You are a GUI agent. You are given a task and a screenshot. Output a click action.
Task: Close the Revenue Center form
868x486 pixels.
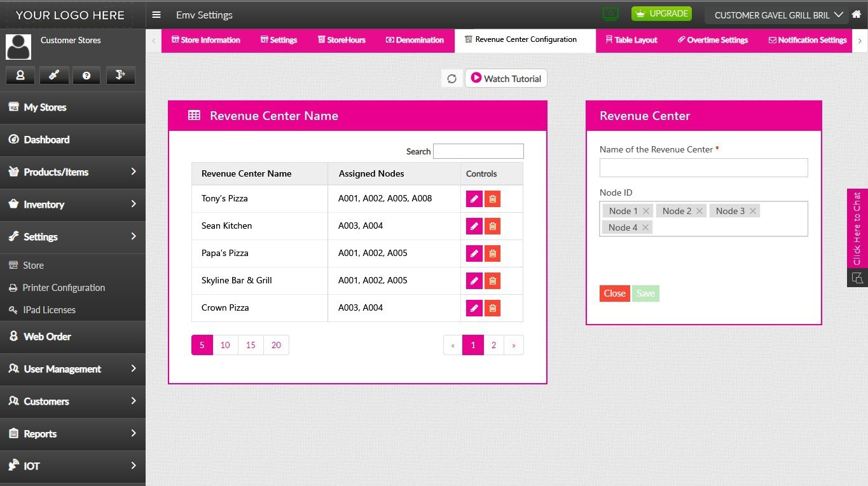[614, 294]
